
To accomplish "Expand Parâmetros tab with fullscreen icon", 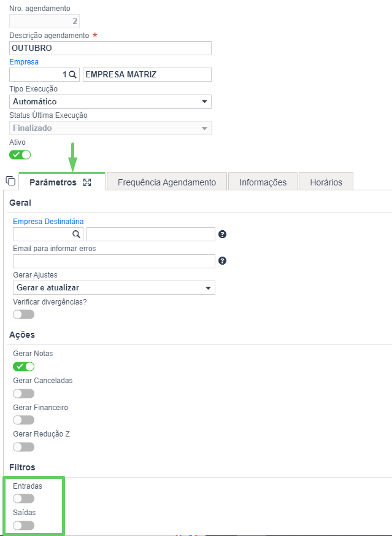I will point(87,182).
